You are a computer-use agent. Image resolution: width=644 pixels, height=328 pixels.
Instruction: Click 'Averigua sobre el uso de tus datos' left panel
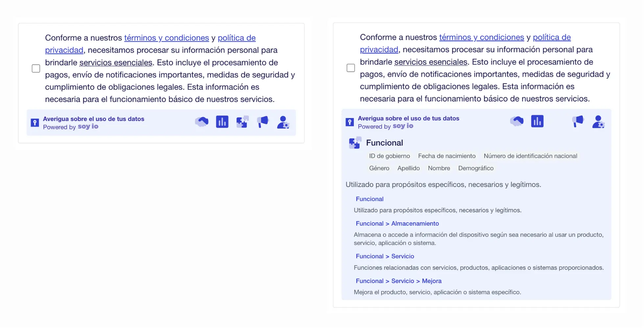[94, 119]
